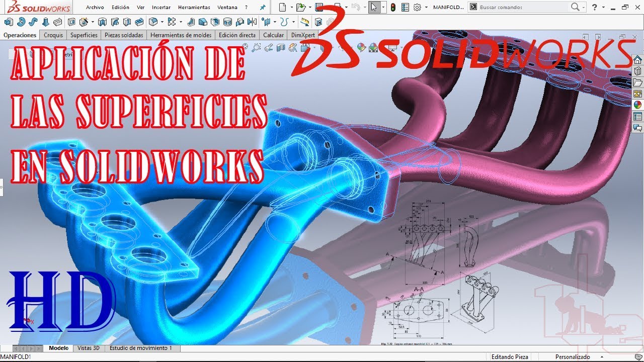Viewport: 644px width, 362px height.
Task: Open the Herramientas menu
Action: (x=194, y=7)
